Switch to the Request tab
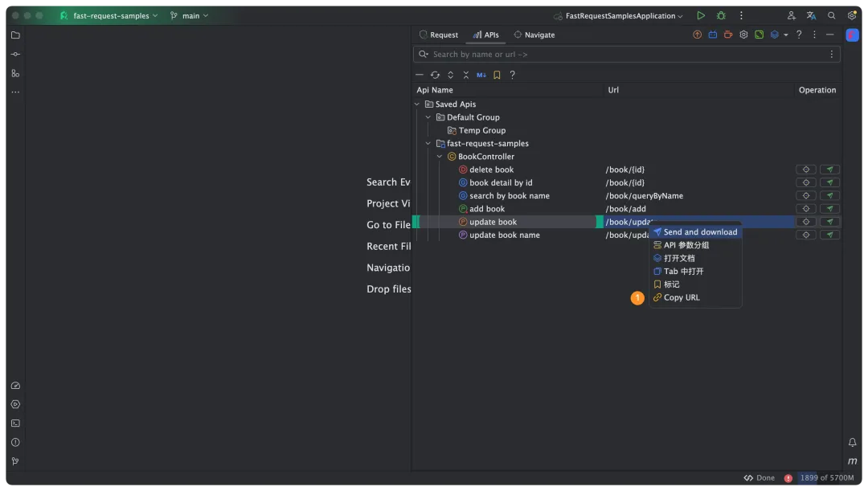 click(439, 35)
